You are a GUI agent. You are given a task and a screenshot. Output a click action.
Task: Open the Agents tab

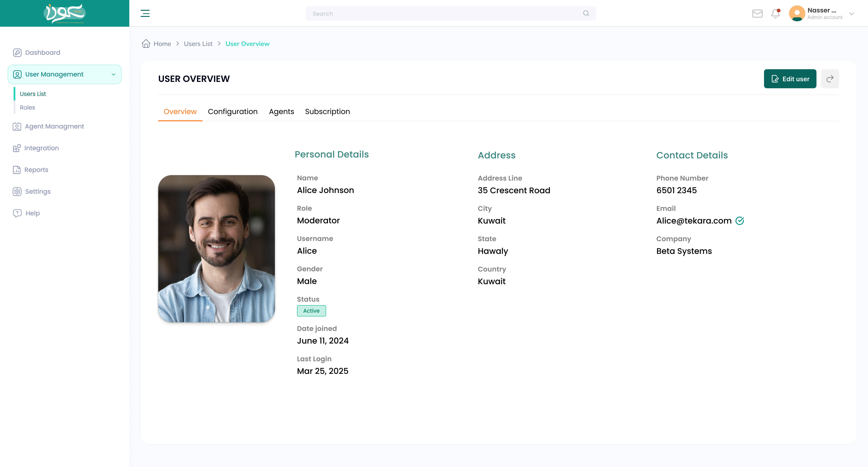pyautogui.click(x=281, y=112)
